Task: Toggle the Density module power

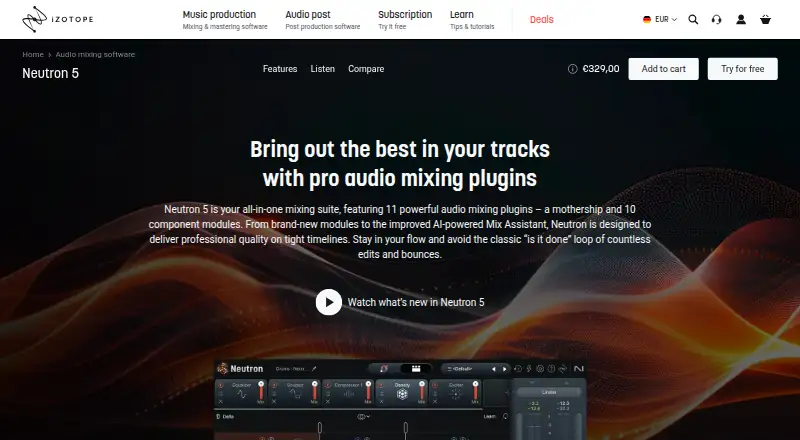Action: point(381,385)
